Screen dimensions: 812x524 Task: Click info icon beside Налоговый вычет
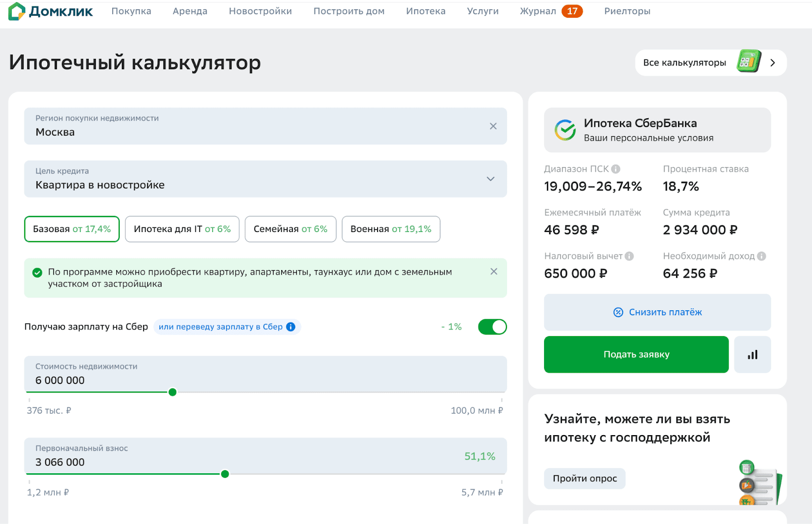click(629, 256)
